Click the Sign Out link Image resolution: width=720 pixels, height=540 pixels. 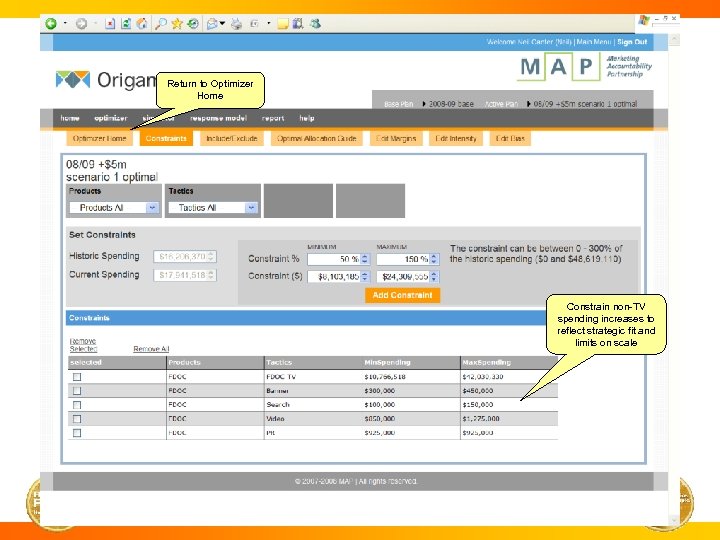click(632, 42)
